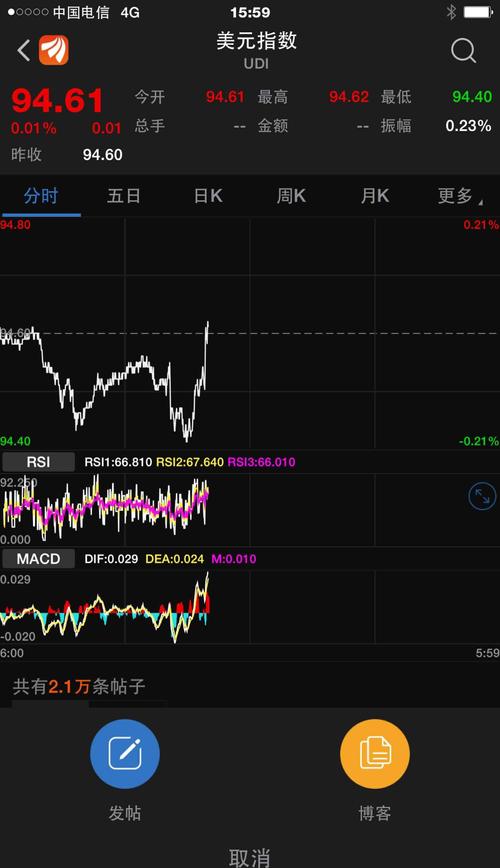Screen dimensions: 500x868
Task: Tap the DEA:0.024 reading
Action: tap(174, 559)
